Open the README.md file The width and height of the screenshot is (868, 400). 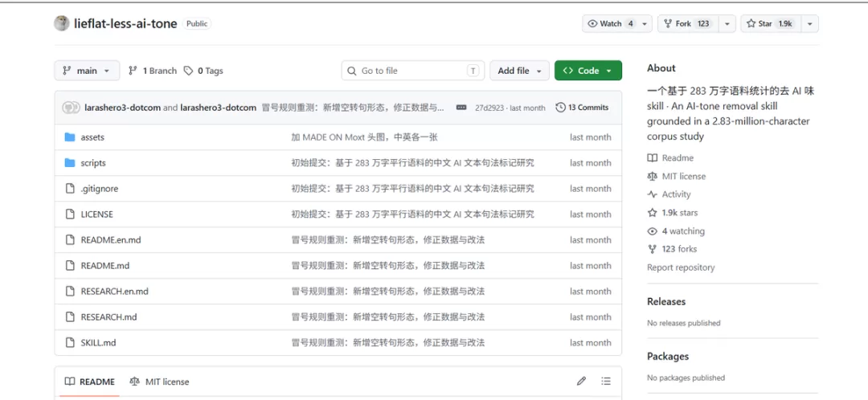(x=105, y=266)
